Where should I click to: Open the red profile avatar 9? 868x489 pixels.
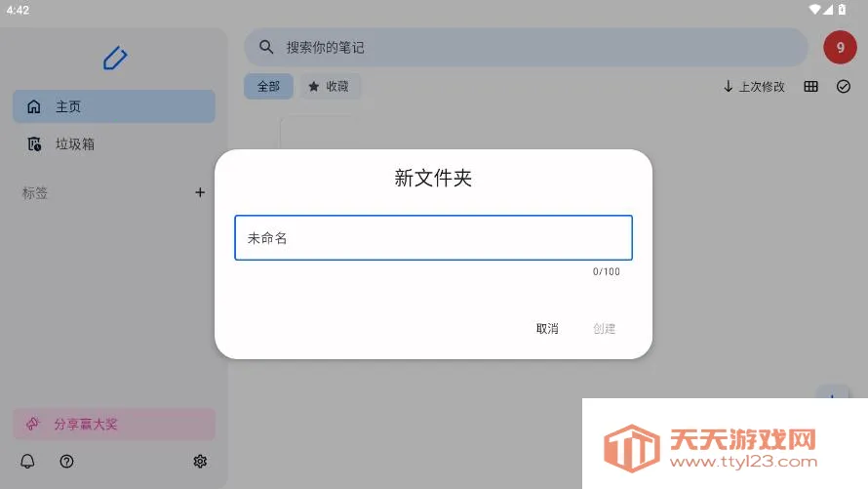840,48
